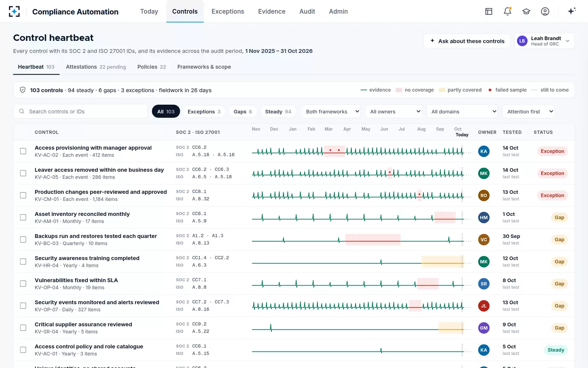Switch to the Attestations tab
Screen dimensions: 588x368
coord(96,67)
